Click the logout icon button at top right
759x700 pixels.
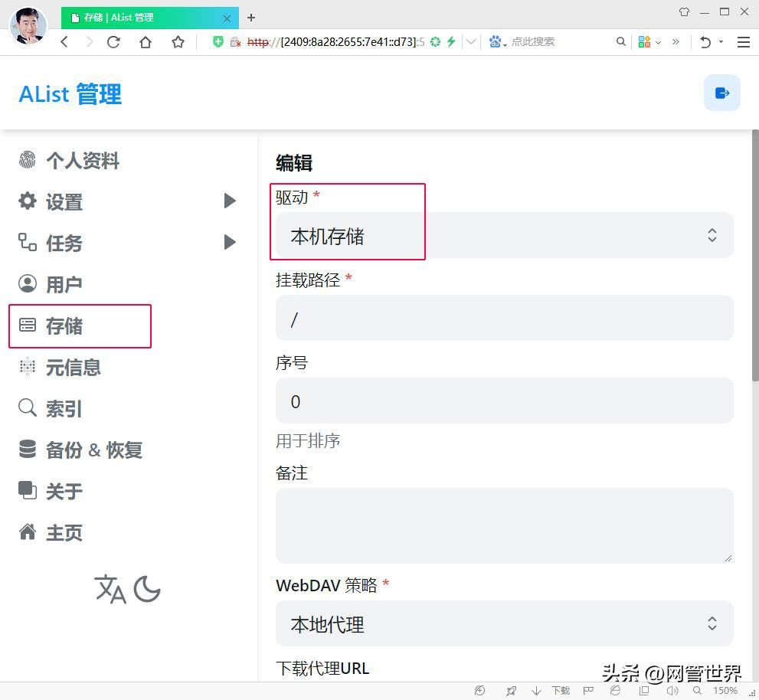point(721,93)
